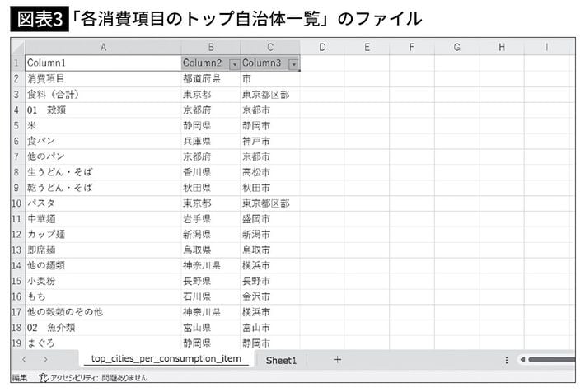Select the 盛岡市 cell in column C
Viewport: 585px width, 392px height.
[270, 218]
